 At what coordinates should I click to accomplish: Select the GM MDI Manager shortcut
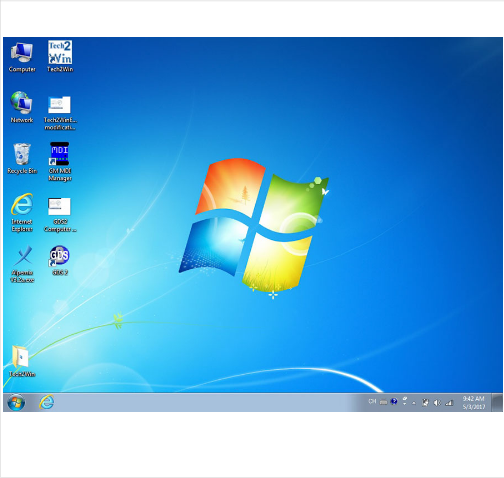pos(60,162)
